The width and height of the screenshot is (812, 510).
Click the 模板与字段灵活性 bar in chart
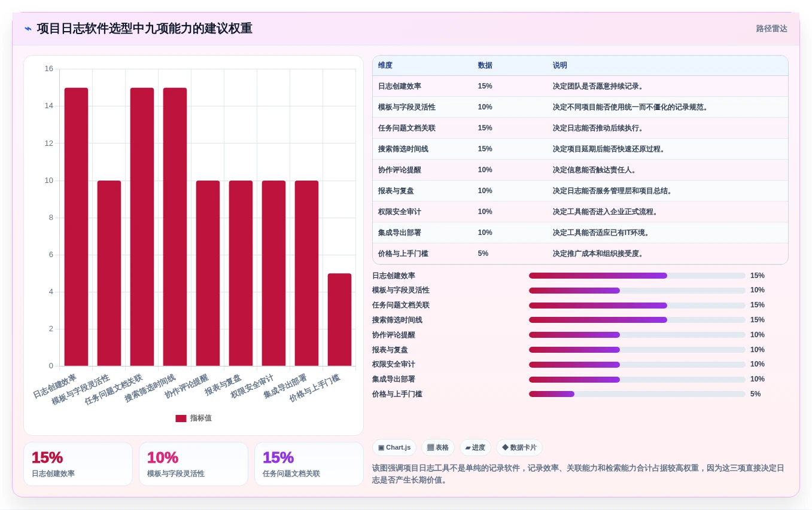pos(109,273)
